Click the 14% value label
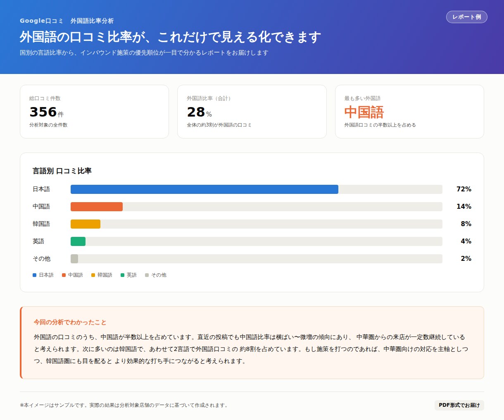This screenshot has width=504, height=420. [x=464, y=206]
